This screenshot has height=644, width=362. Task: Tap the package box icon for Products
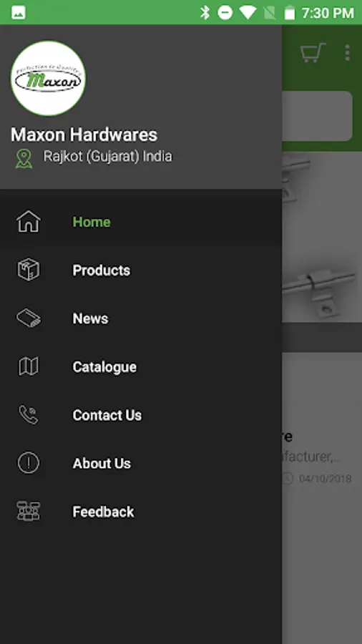coord(29,270)
